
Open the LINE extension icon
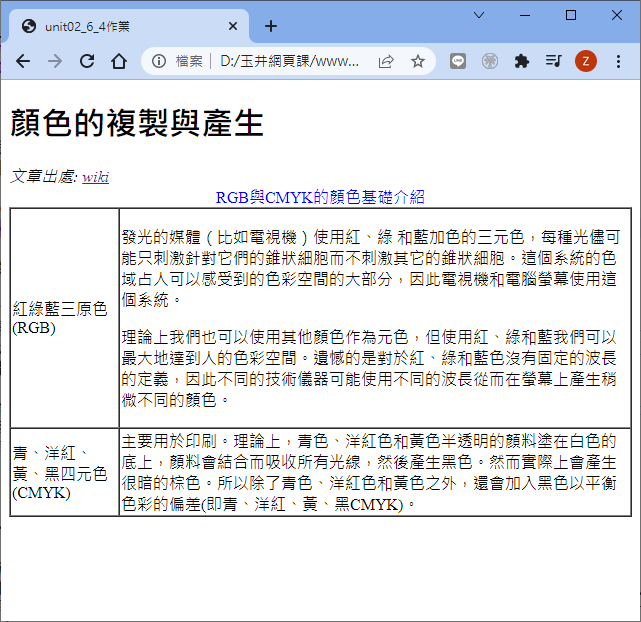[x=457, y=61]
